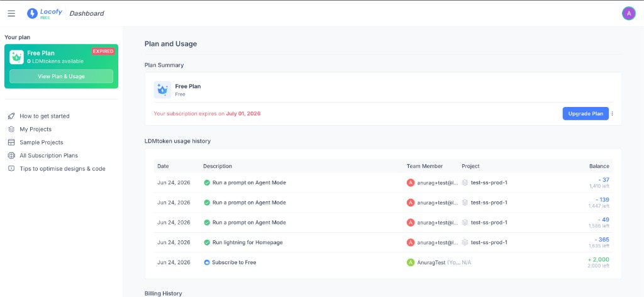Click the Dashboard title in header
The width and height of the screenshot is (644, 297).
(87, 13)
